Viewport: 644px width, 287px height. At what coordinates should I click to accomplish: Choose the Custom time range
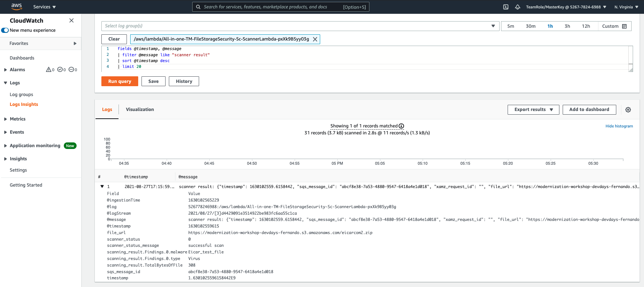[x=614, y=26]
